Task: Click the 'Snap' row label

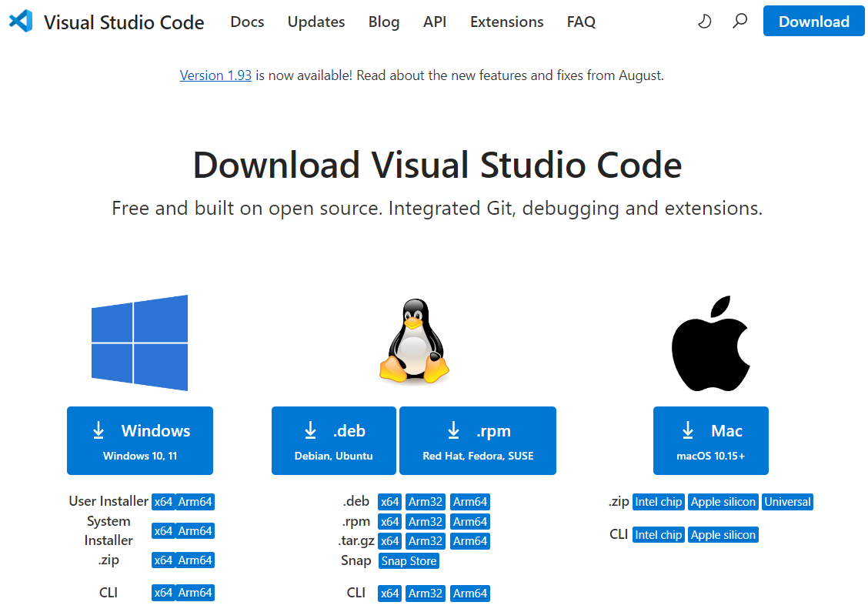Action: (x=356, y=560)
